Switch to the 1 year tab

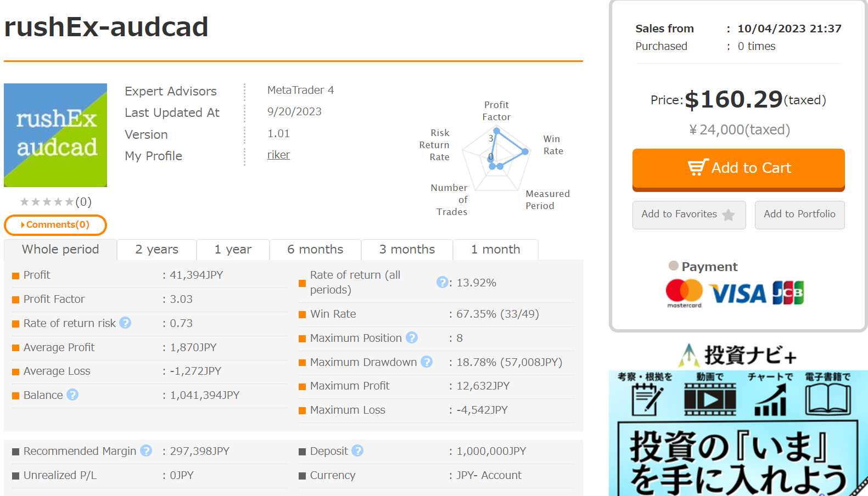point(233,250)
